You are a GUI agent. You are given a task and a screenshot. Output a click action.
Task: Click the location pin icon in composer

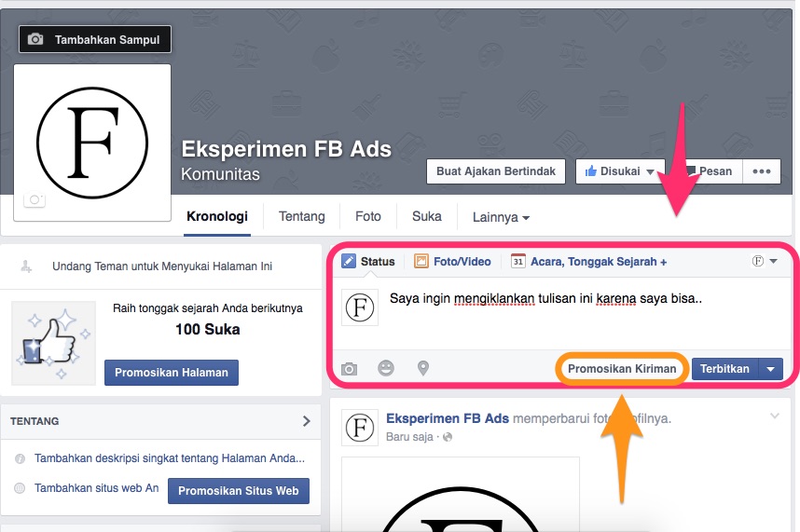point(423,368)
